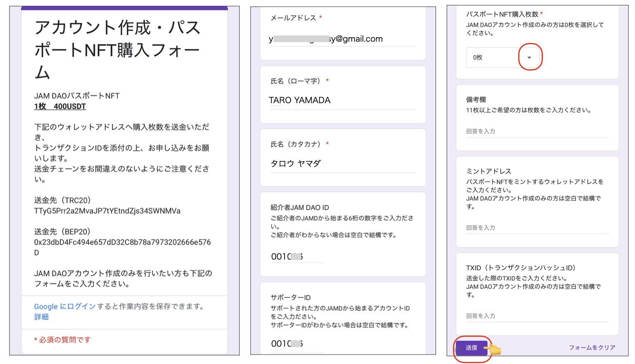Image resolution: width=635 pixels, height=364 pixels.
Task: Click the help question mark icon
Action: coord(459,349)
